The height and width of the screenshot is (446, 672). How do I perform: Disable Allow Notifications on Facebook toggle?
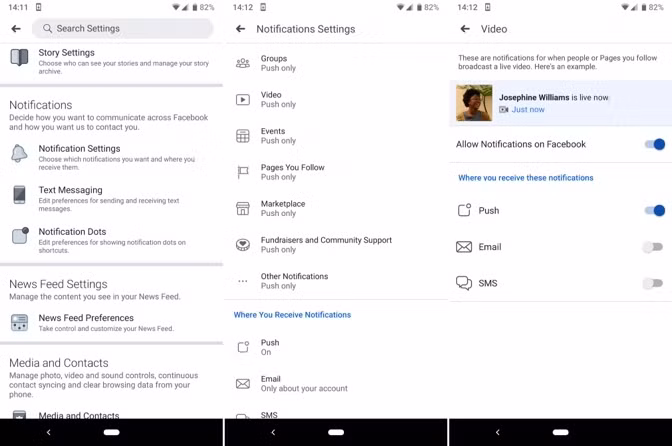point(654,145)
